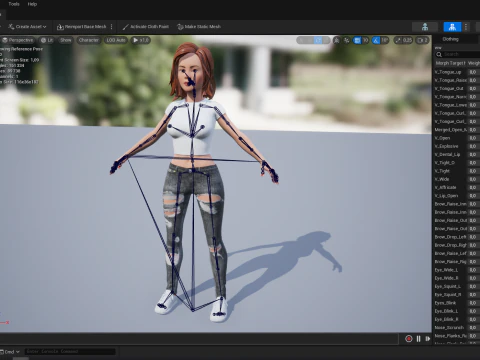
Task: Select V_Tongue_Out morph target row
Action: click(457, 89)
